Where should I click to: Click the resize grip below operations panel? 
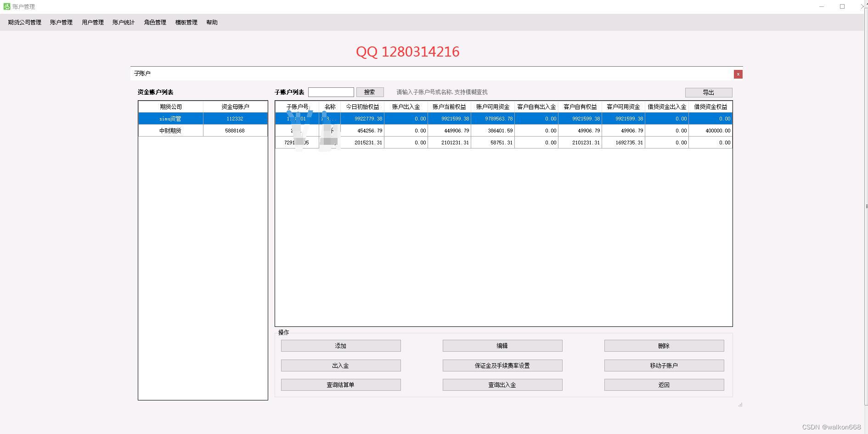740,405
